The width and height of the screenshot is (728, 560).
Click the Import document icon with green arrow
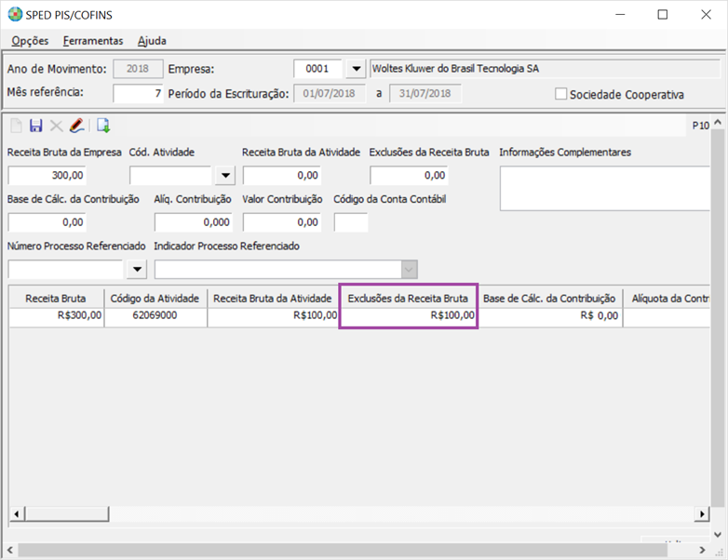pyautogui.click(x=103, y=126)
